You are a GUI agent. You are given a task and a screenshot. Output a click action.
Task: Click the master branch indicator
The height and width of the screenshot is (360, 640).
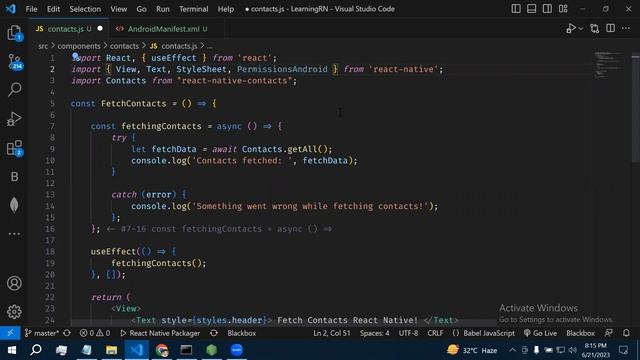[x=42, y=333]
